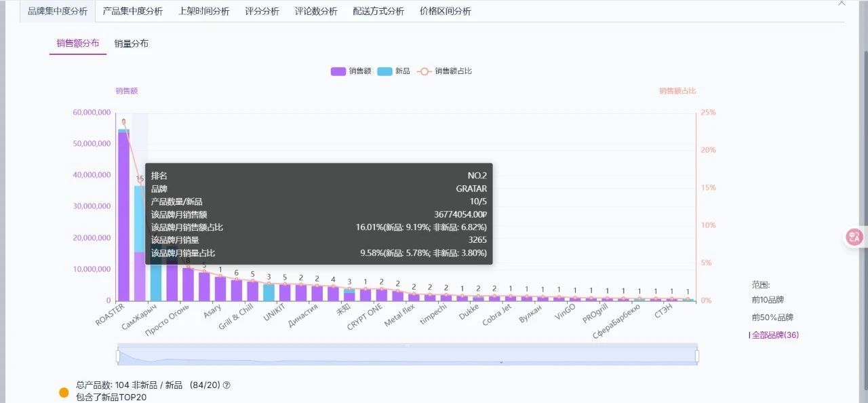The image size is (868, 403).
Task: Click the left handle of the zoom slider
Action: point(118,356)
